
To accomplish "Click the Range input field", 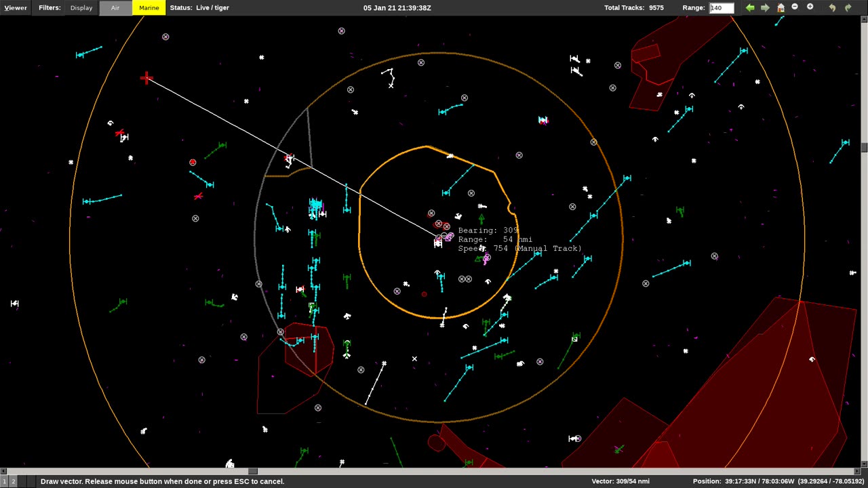I will (722, 8).
